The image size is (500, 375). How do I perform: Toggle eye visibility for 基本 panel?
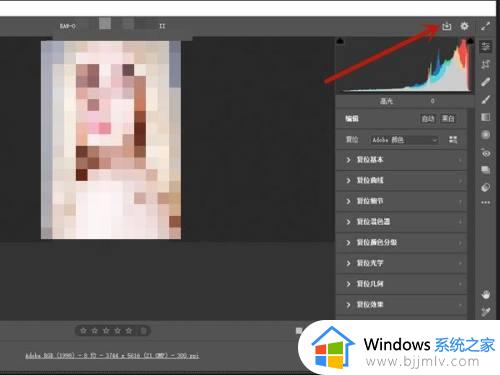pos(460,160)
